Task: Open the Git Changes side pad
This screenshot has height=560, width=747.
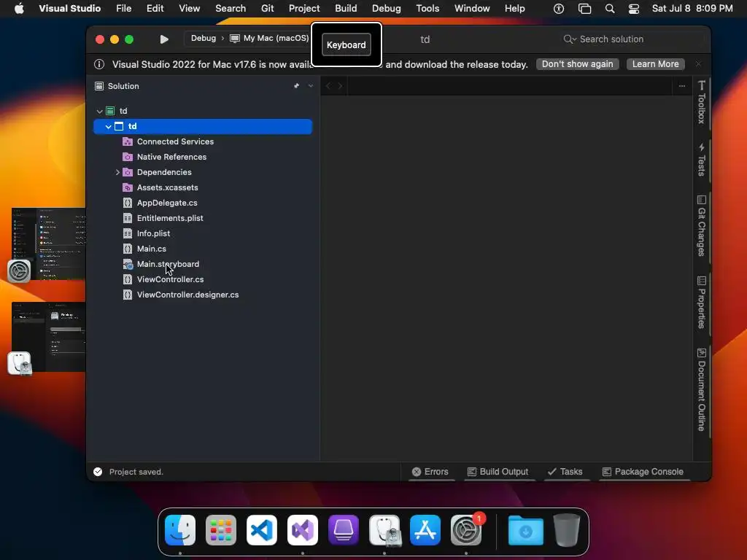Action: coord(701,226)
